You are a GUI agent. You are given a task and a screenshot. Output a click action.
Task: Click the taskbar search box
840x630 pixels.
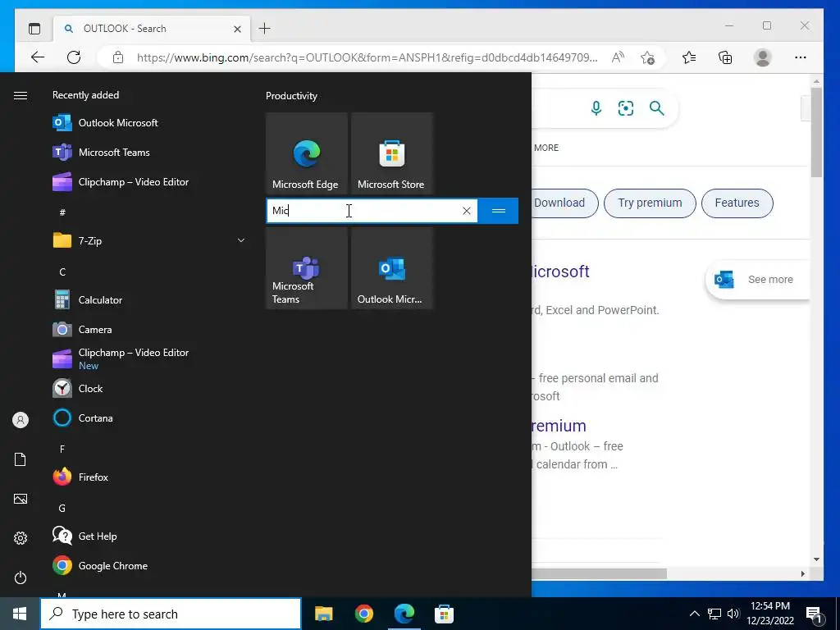point(171,614)
